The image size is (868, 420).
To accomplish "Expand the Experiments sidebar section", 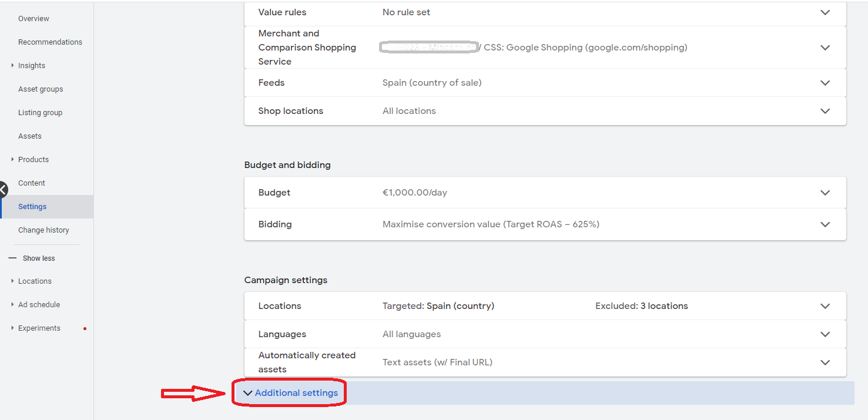I will click(x=12, y=328).
